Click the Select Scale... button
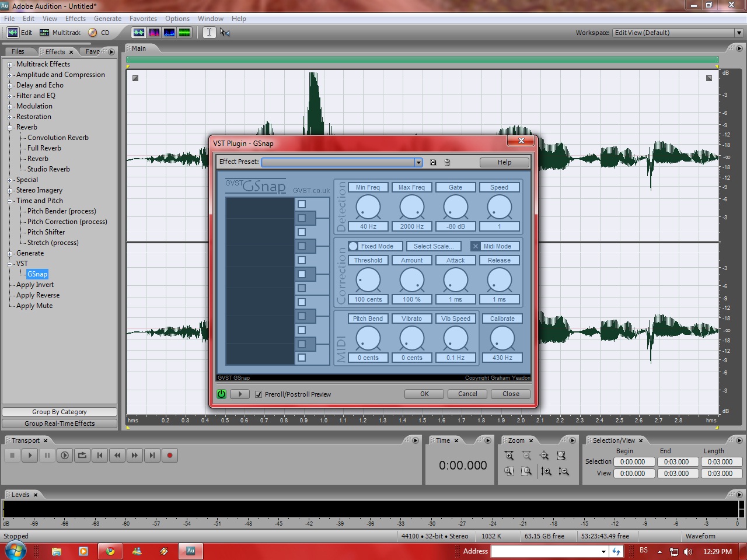Viewport: 747px width, 560px height. 434,246
